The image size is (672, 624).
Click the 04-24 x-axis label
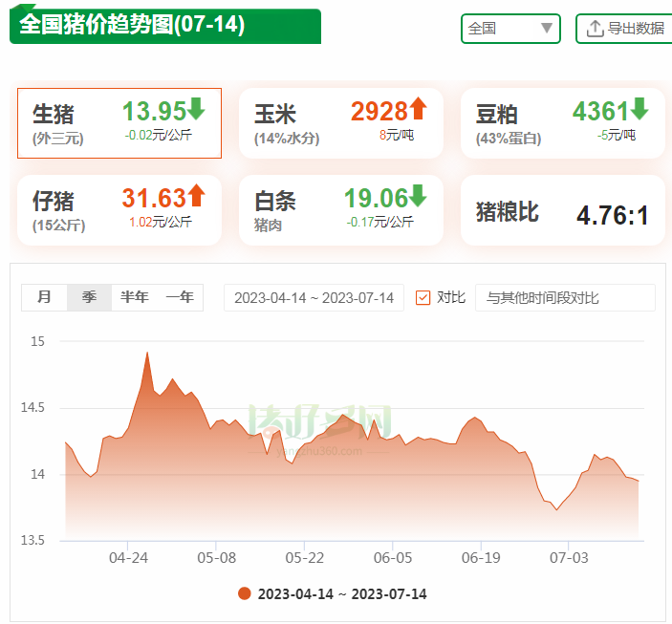click(128, 557)
